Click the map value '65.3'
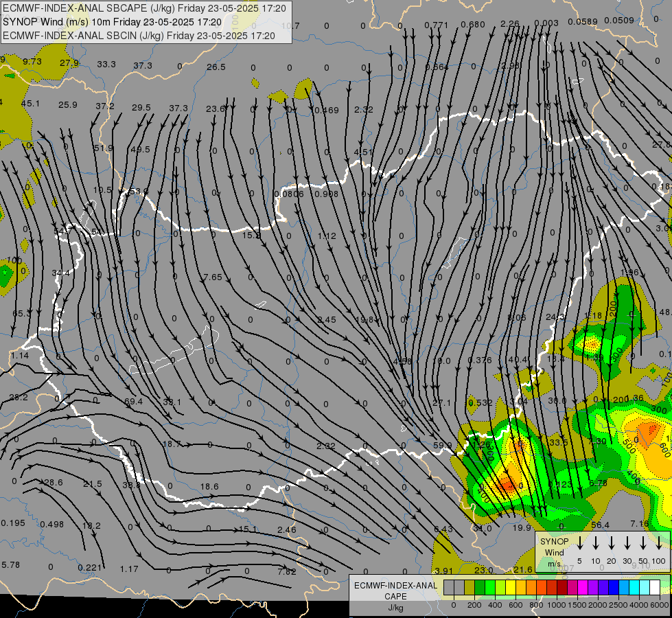The image size is (672, 618). (22, 314)
